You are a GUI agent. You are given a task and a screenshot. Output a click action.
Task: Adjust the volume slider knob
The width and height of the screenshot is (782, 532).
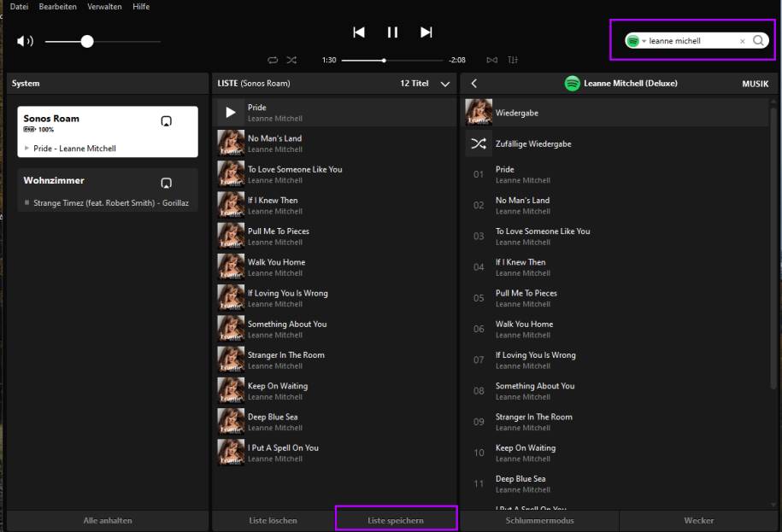pyautogui.click(x=87, y=41)
